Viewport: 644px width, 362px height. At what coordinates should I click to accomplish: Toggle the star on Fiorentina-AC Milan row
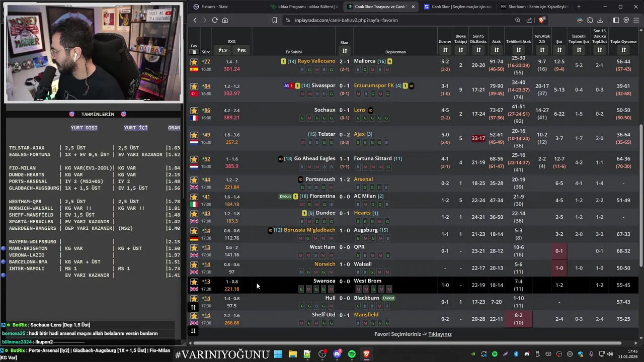[x=194, y=197]
